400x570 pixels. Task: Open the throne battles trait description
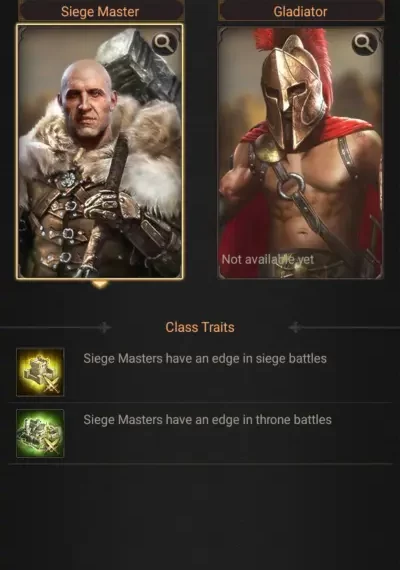coord(208,420)
